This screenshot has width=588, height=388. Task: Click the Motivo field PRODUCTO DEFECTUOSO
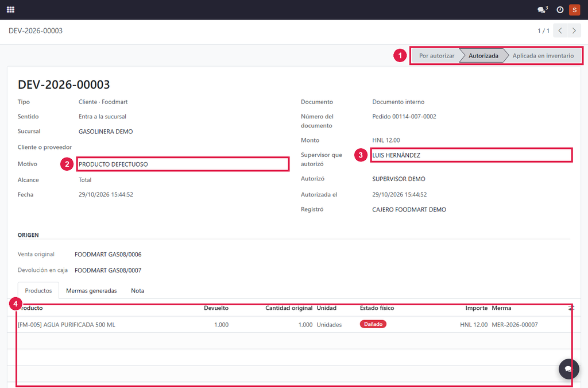pos(183,164)
